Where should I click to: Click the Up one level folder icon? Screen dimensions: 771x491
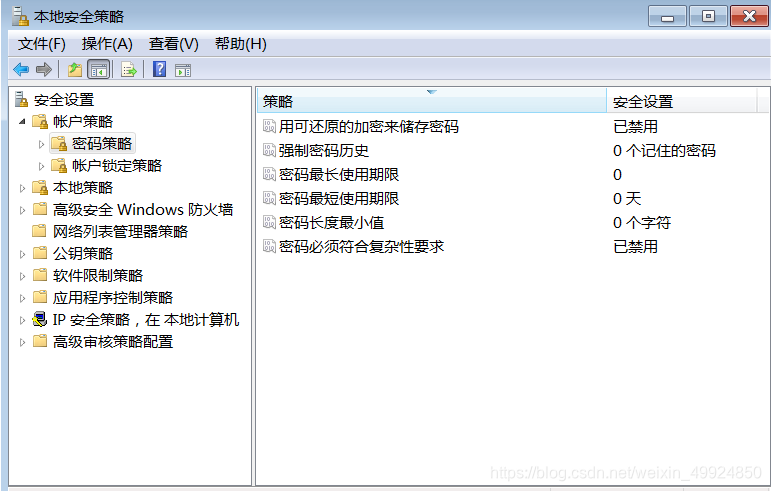tap(75, 69)
